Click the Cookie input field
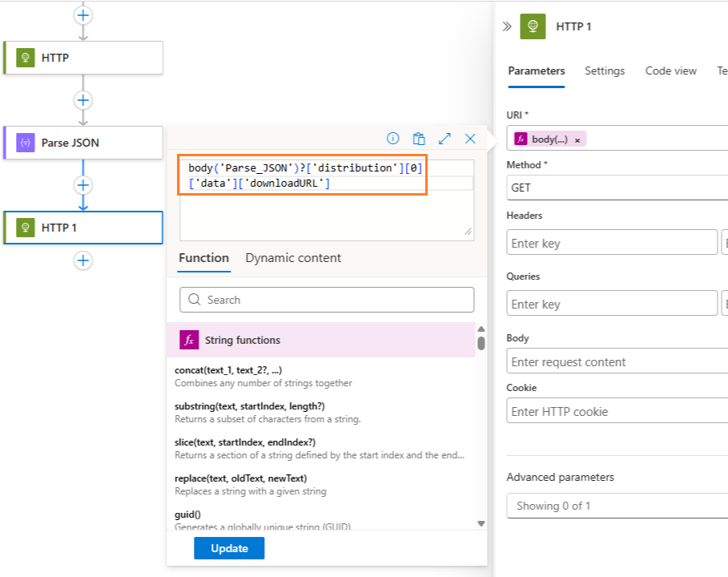This screenshot has height=577, width=728. (x=617, y=410)
